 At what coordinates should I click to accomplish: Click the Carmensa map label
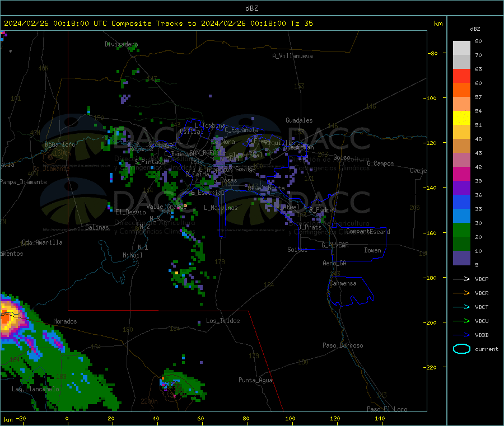tap(343, 283)
